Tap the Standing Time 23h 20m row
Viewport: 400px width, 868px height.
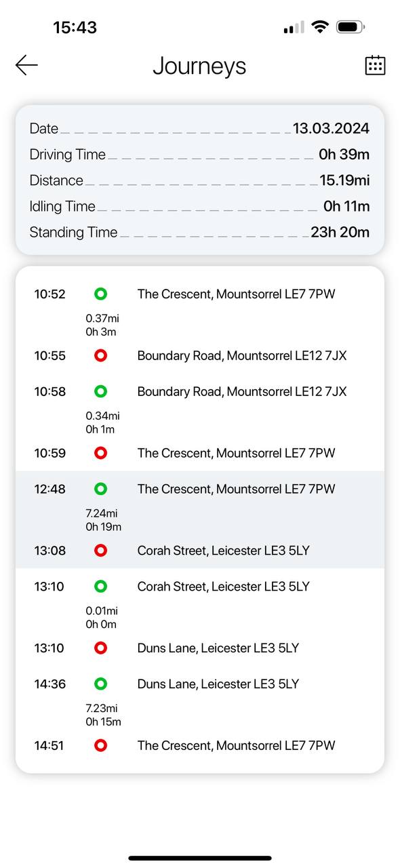pyautogui.click(x=200, y=232)
